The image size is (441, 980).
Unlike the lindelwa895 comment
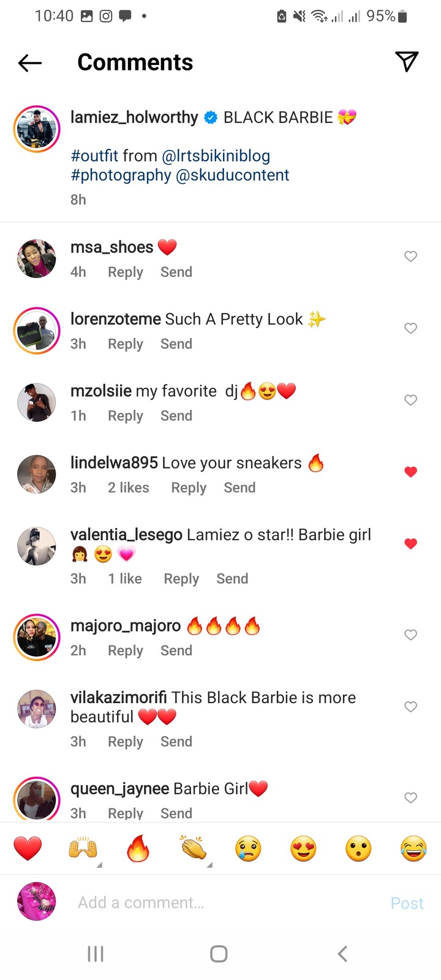coord(411,472)
